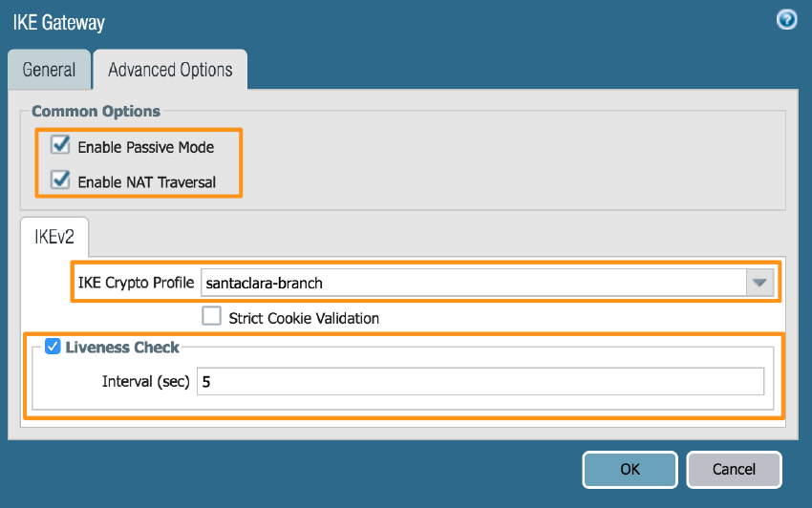Click the Interval (sec) label

tap(145, 381)
